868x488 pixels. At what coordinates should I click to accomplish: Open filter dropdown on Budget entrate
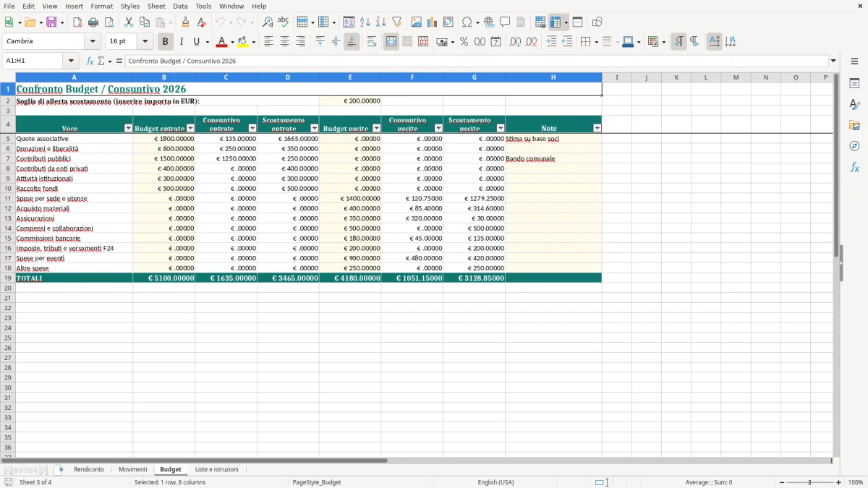(191, 129)
